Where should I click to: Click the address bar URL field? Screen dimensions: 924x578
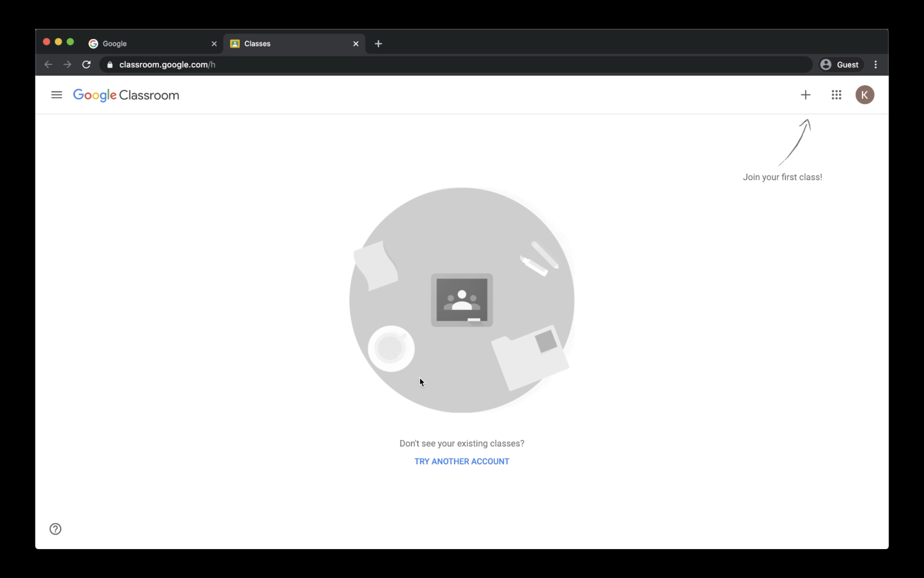click(456, 65)
